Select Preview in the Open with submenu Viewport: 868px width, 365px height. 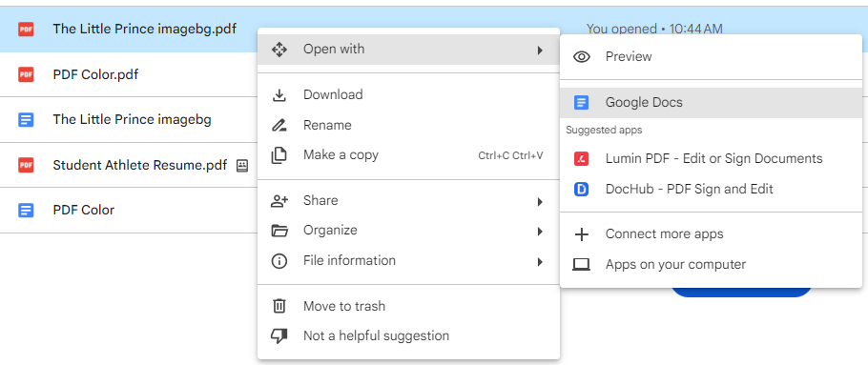pyautogui.click(x=711, y=57)
